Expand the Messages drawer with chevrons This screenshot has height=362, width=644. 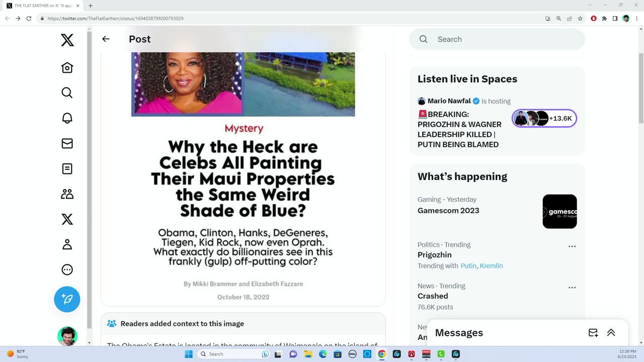tap(611, 333)
